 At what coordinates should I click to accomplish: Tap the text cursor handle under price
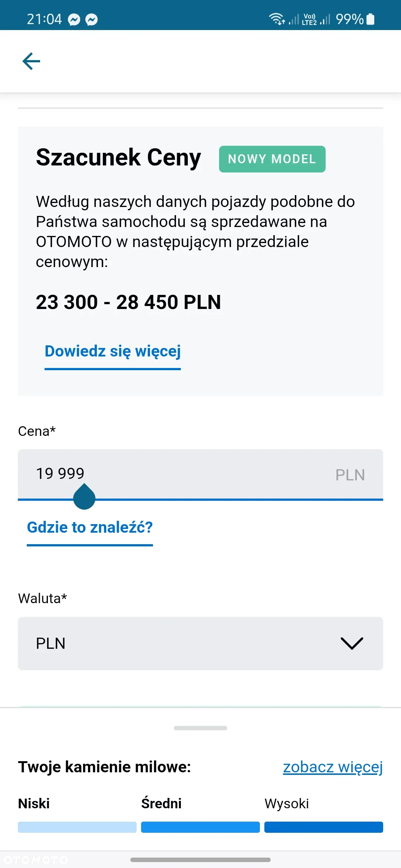tap(84, 497)
